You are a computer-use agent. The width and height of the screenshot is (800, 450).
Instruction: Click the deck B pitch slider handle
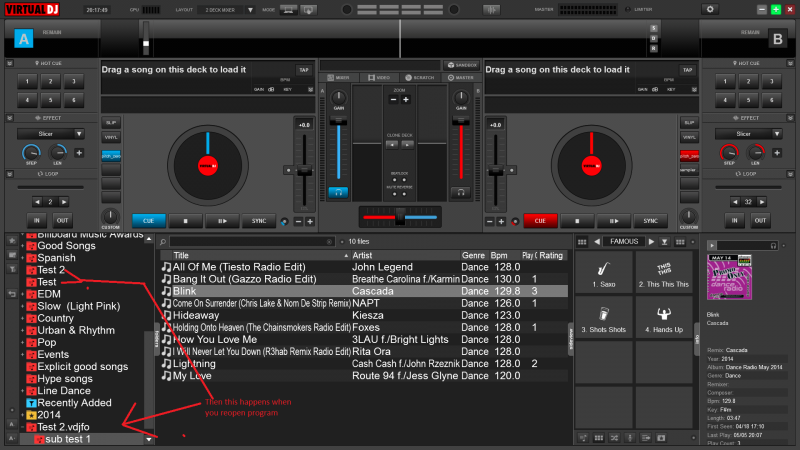click(495, 171)
